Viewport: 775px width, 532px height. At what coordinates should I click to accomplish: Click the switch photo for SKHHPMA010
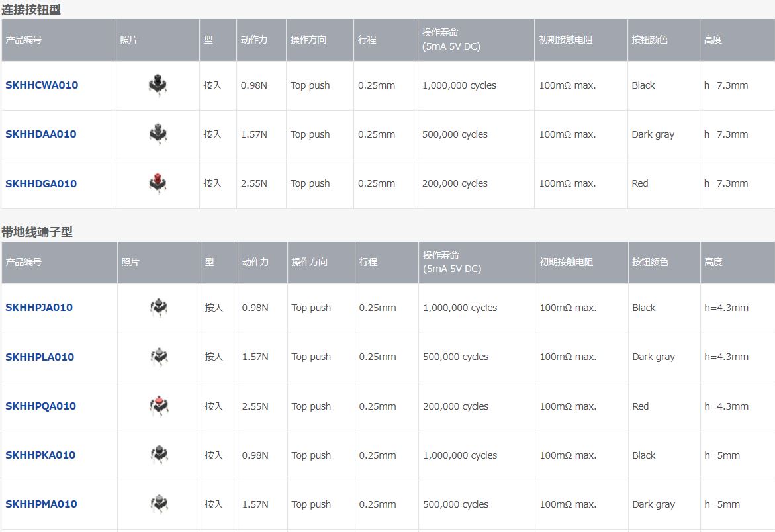[159, 504]
